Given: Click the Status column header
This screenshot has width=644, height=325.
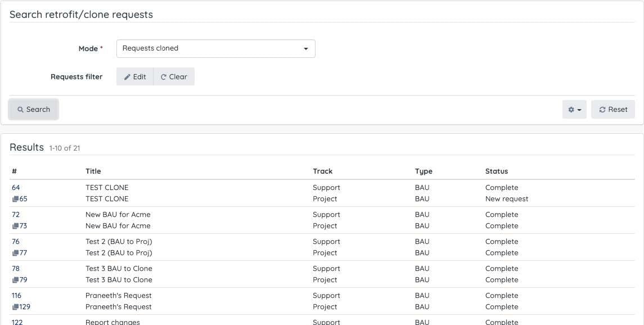Looking at the screenshot, I should coord(497,171).
